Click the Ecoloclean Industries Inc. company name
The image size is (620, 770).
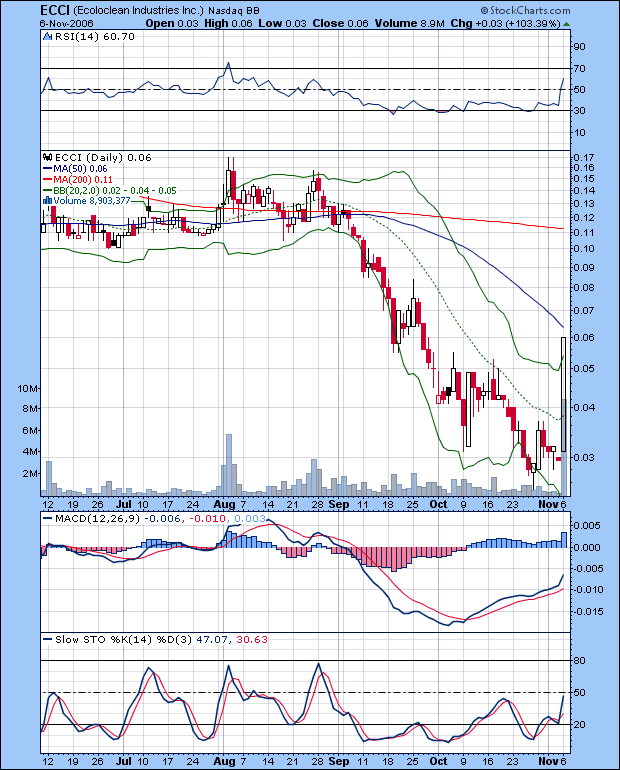click(138, 10)
